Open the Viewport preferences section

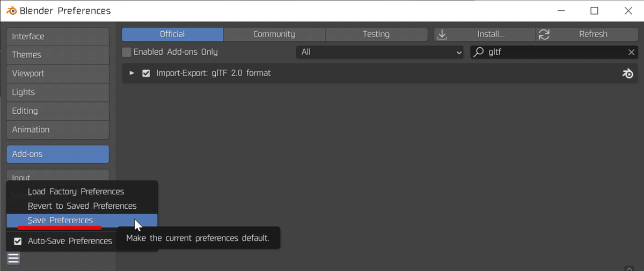[x=58, y=74]
